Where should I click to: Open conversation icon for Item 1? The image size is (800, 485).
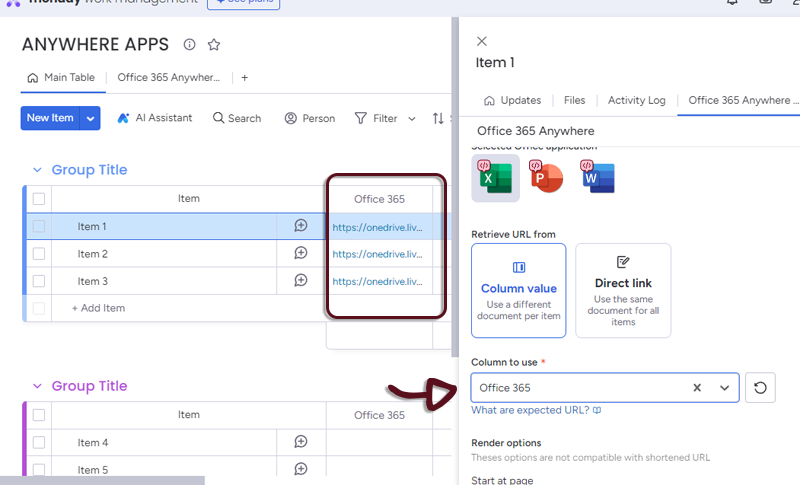click(x=300, y=226)
